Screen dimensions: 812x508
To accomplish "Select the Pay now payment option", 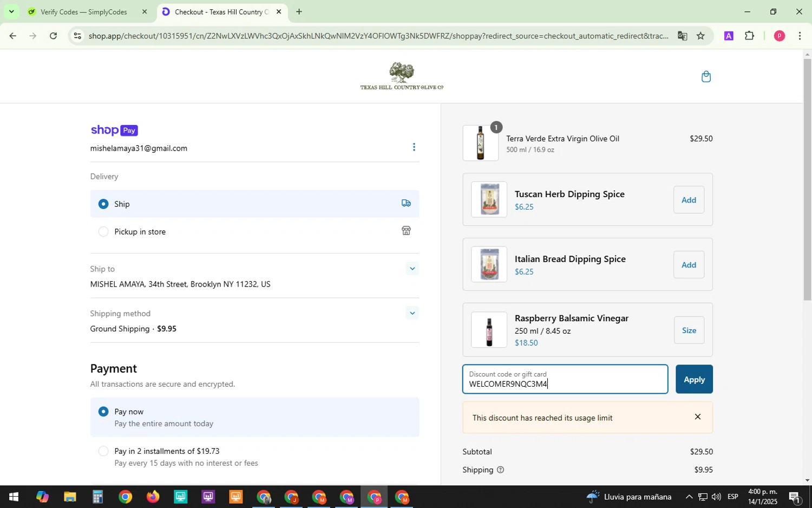I will pos(254,417).
